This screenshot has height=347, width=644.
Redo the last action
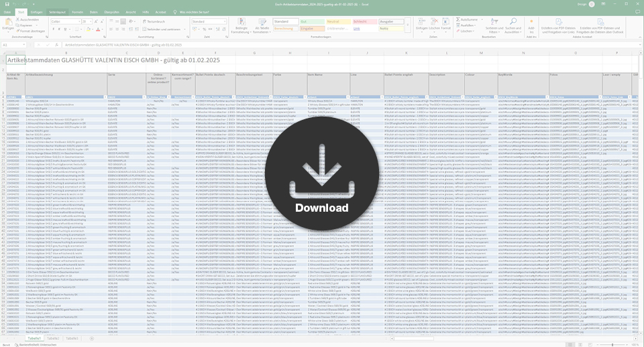click(25, 4)
